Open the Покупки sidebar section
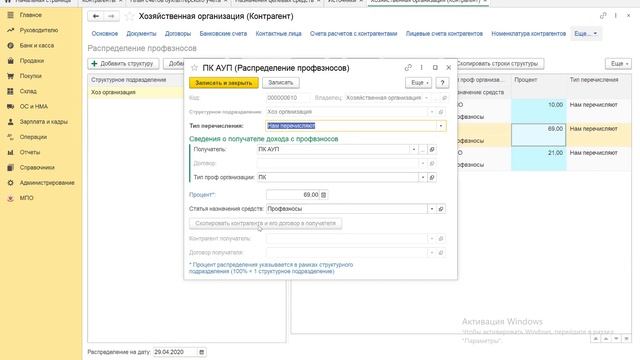640x360 pixels. click(30, 76)
